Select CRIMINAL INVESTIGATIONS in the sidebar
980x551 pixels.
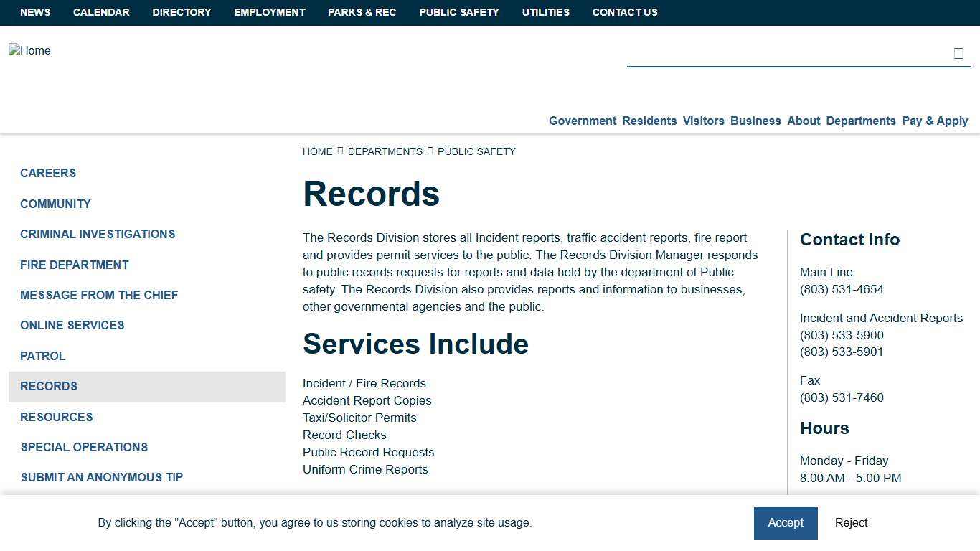tap(98, 234)
